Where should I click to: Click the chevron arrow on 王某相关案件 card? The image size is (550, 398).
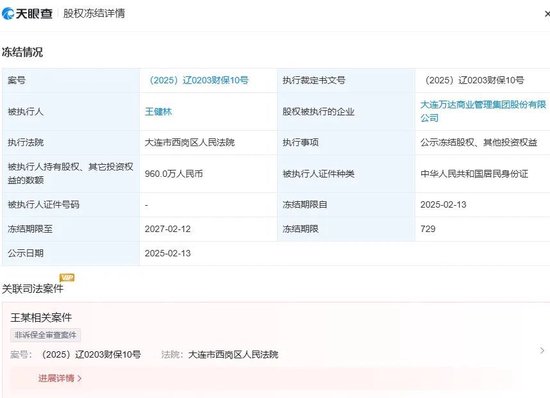coord(542,350)
